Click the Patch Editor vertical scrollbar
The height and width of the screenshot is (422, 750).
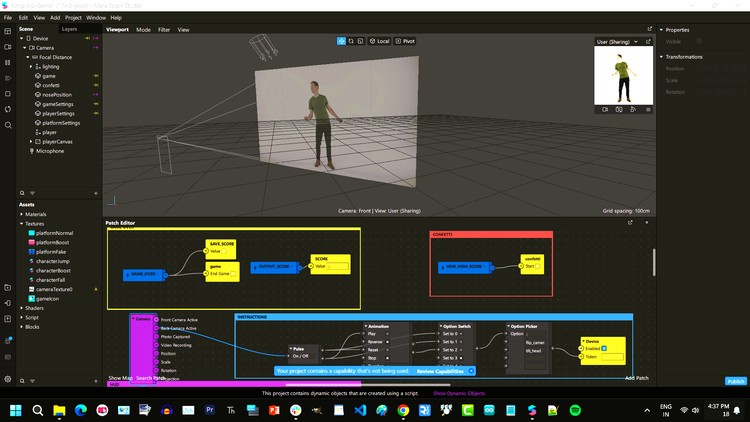654,262
